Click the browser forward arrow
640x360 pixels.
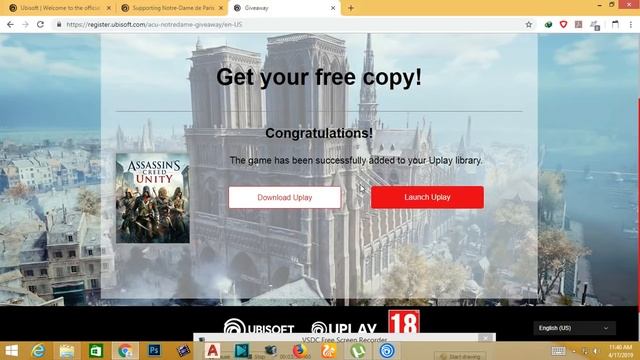pyautogui.click(x=25, y=24)
